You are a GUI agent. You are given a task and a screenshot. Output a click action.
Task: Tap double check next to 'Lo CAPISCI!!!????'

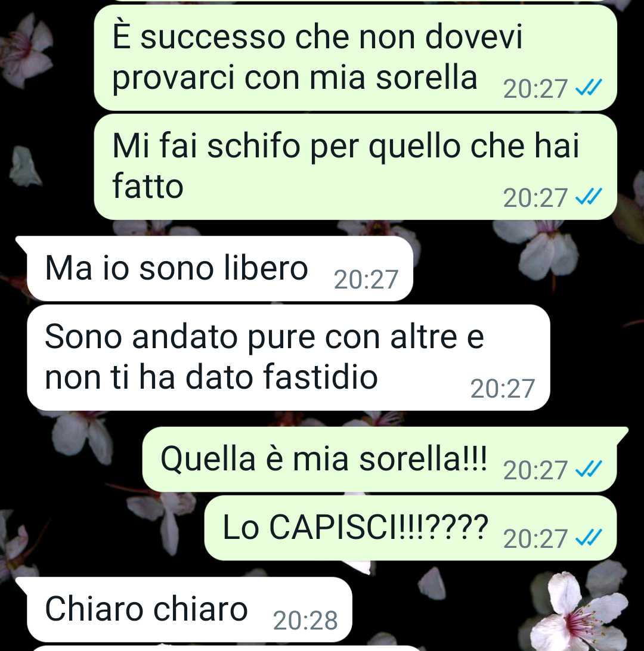pos(589,538)
